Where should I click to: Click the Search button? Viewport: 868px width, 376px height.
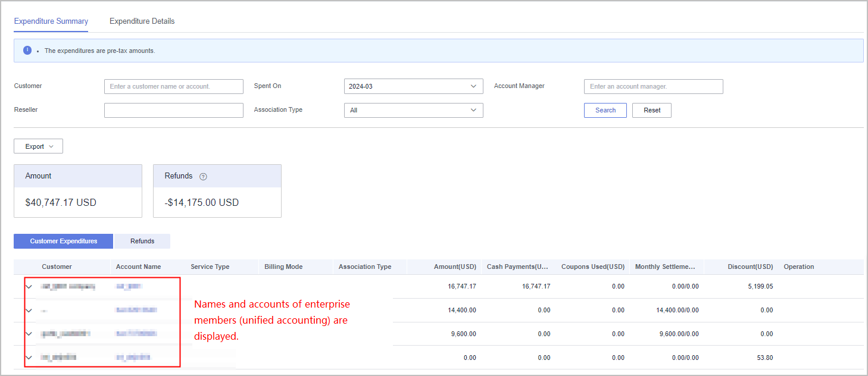[x=605, y=110]
